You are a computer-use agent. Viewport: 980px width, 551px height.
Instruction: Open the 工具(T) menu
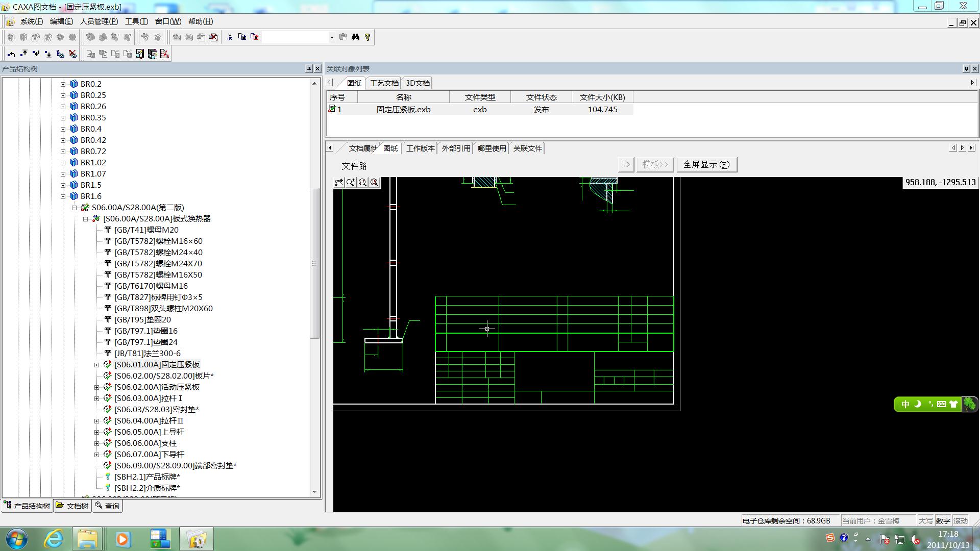136,21
